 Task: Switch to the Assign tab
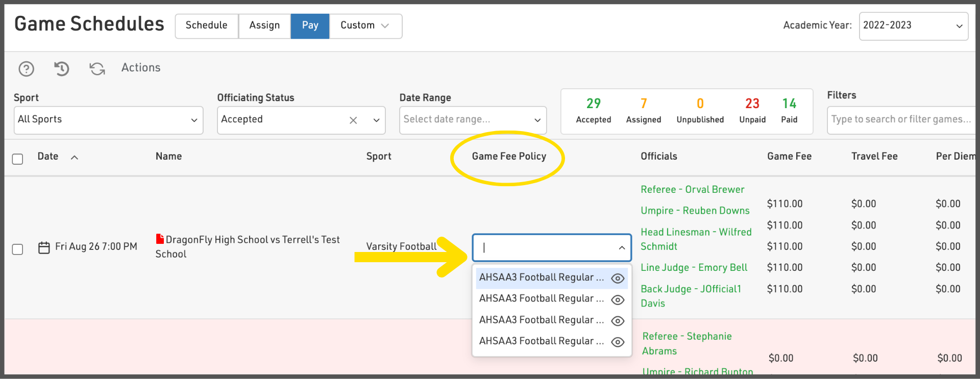click(x=264, y=26)
